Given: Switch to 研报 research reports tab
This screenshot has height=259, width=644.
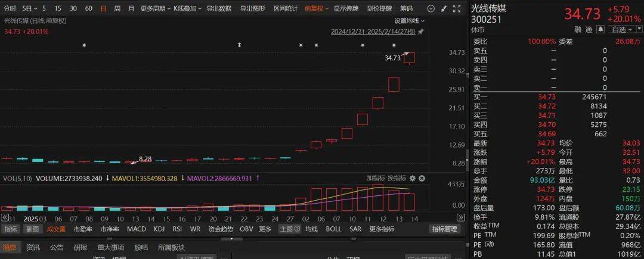Looking at the screenshot, I should (80, 248).
